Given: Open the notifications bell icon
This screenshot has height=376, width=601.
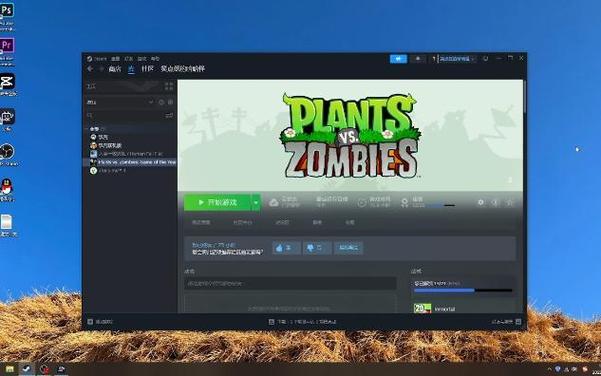Looking at the screenshot, I should [x=418, y=59].
